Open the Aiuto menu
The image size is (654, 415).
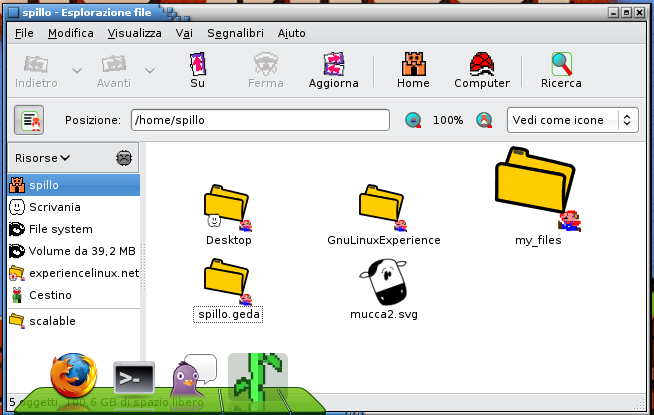[292, 33]
